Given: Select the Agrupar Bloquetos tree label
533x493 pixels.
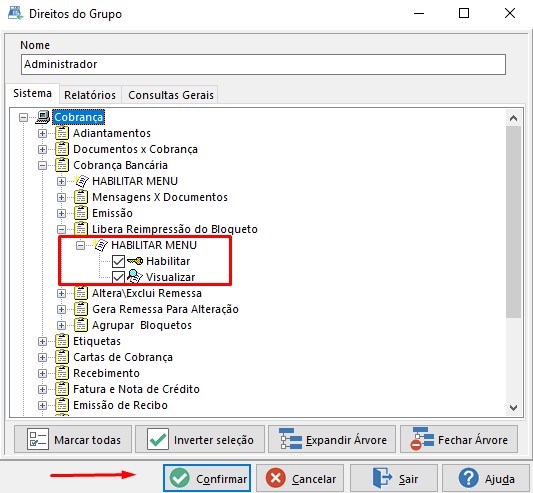Looking at the screenshot, I should tap(142, 325).
